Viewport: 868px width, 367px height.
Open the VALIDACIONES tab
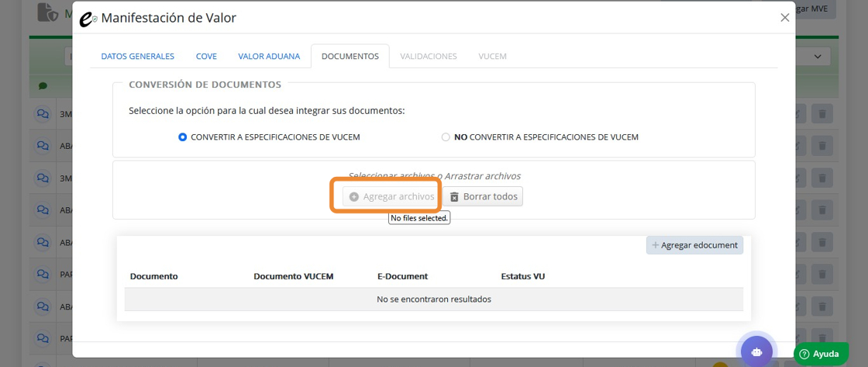(x=429, y=56)
